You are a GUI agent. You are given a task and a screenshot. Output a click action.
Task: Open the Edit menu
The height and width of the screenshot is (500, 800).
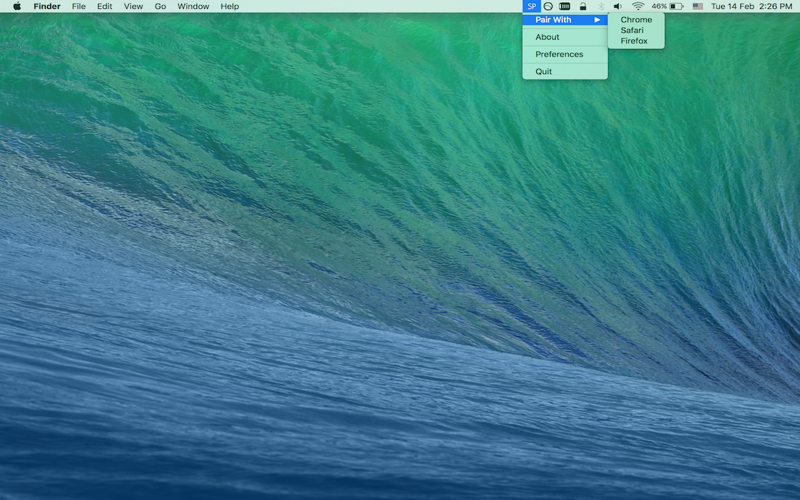(x=105, y=6)
